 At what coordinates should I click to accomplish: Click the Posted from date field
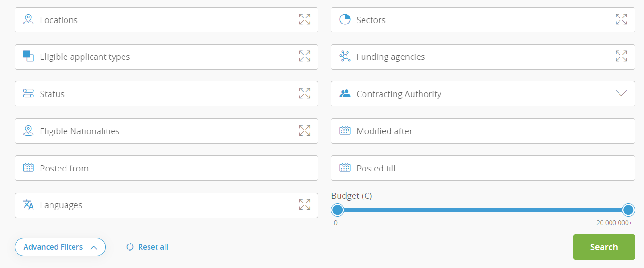(x=166, y=168)
